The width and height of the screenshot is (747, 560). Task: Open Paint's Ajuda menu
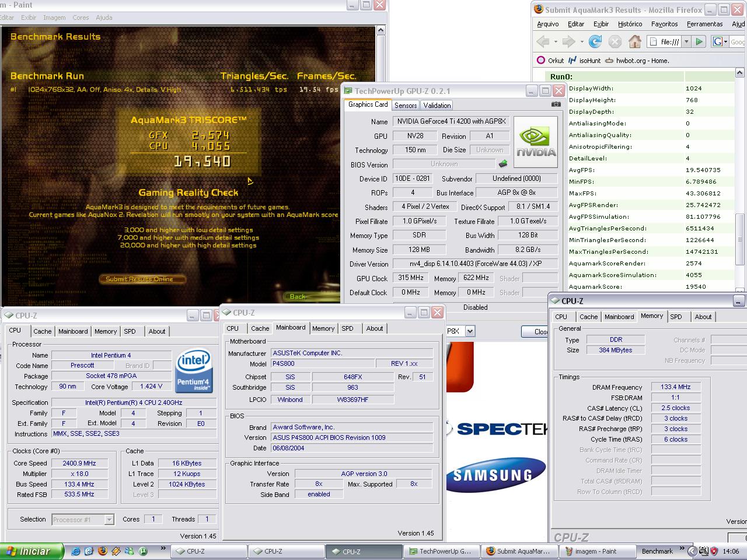(x=104, y=17)
